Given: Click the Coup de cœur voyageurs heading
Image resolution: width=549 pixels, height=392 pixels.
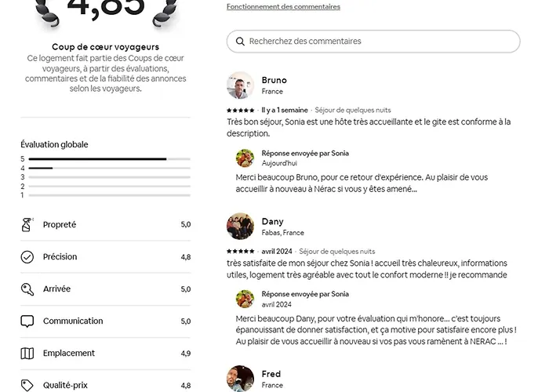Looking at the screenshot, I should tap(106, 47).
